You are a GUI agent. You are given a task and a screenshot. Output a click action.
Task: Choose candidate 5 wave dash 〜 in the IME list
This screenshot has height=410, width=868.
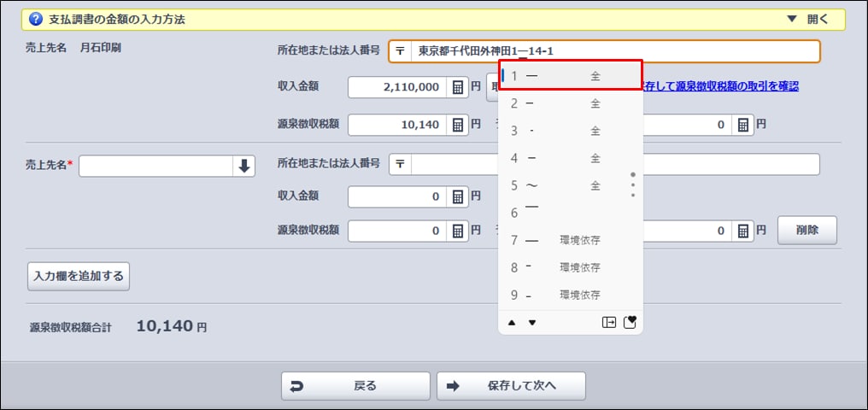tap(570, 185)
